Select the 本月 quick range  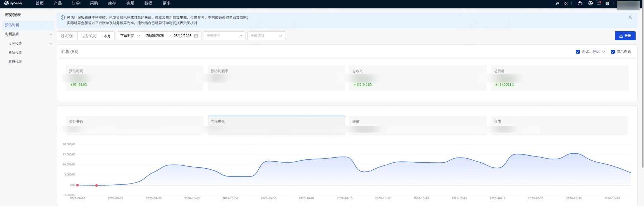pyautogui.click(x=107, y=36)
